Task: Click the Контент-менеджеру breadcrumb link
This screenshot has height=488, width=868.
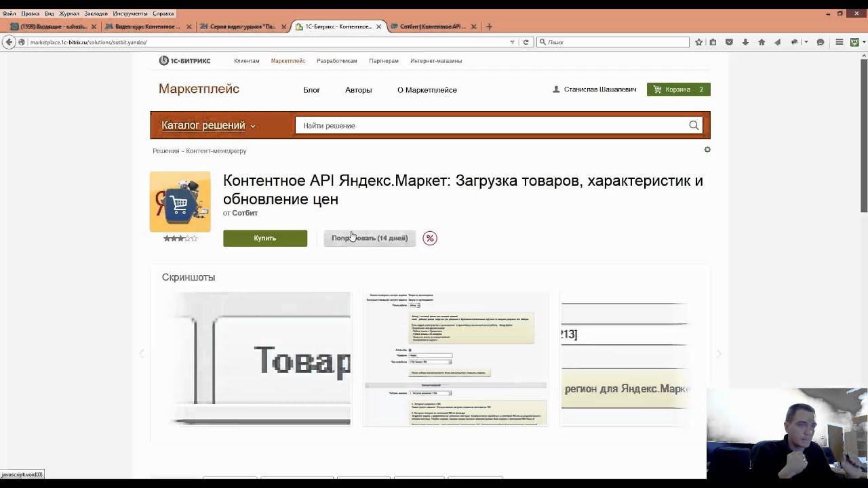Action: pos(216,151)
